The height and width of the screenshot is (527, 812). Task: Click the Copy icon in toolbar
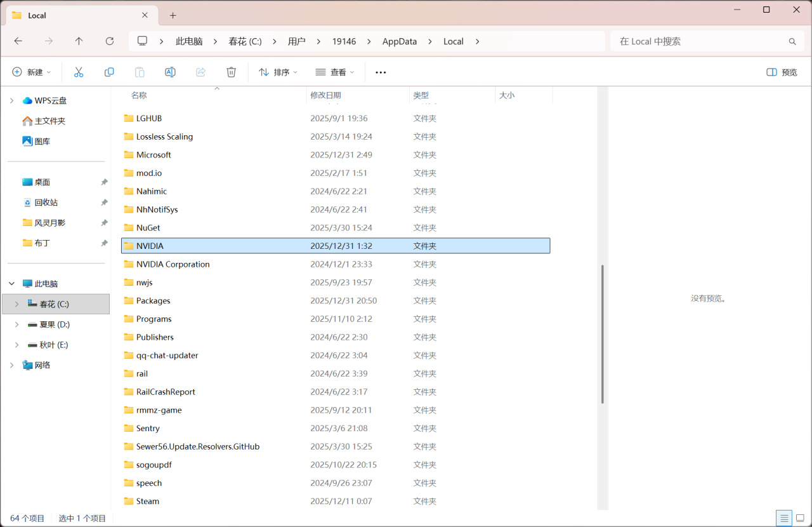coord(109,72)
